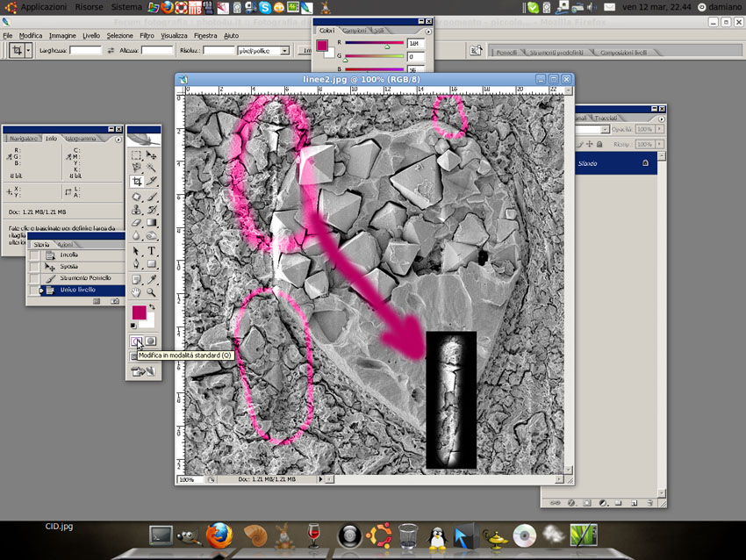
Task: Click the magenta foreground color swatch in toolbox
Action: tap(139, 312)
